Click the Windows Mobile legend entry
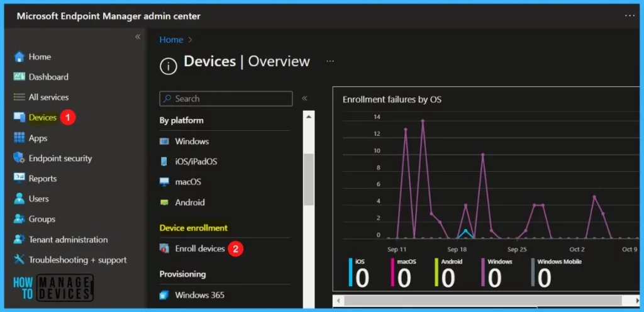 point(557,272)
